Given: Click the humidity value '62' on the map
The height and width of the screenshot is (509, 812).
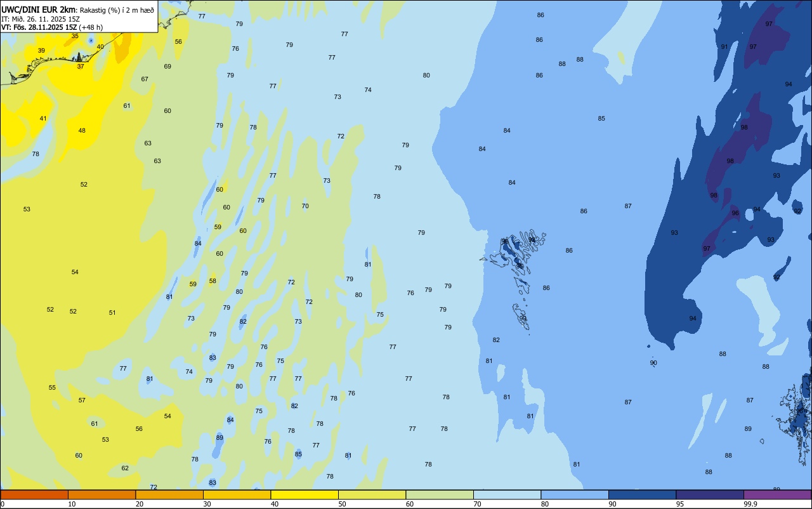Looking at the screenshot, I should point(125,468).
